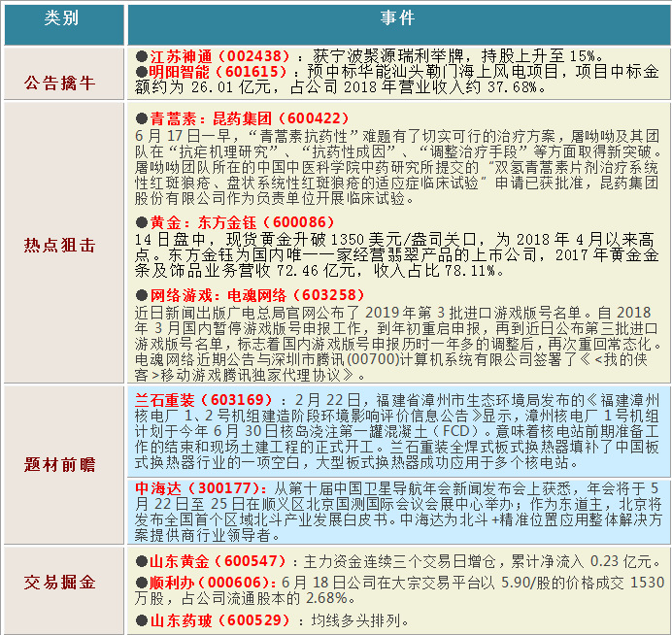The height and width of the screenshot is (635, 672).
Task: Click stock name 江苏神通（002438）
Action: [219, 56]
